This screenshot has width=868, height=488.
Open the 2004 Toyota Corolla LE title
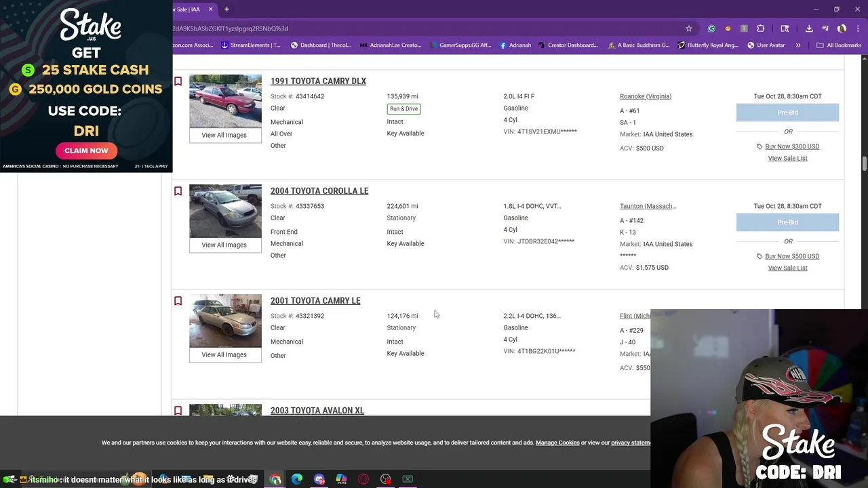point(319,191)
